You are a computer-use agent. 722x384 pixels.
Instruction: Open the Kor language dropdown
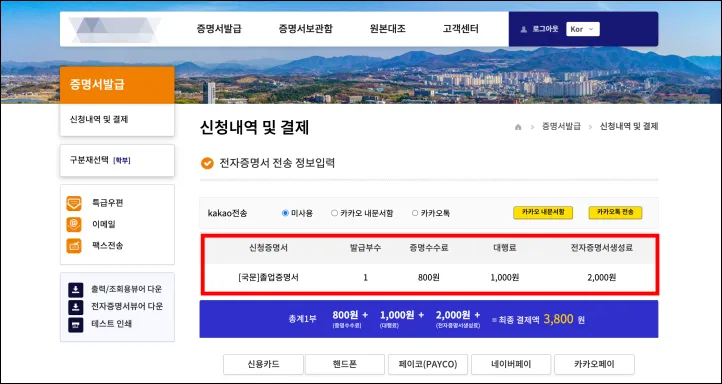click(x=582, y=29)
